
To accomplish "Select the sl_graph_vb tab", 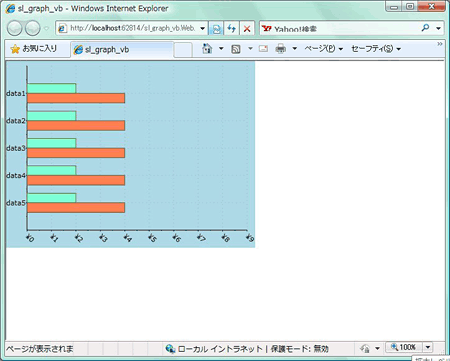I will pyautogui.click(x=122, y=50).
